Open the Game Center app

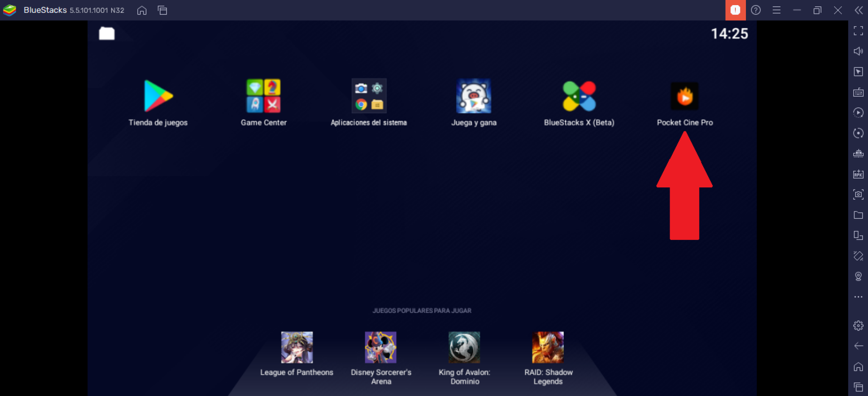click(263, 96)
